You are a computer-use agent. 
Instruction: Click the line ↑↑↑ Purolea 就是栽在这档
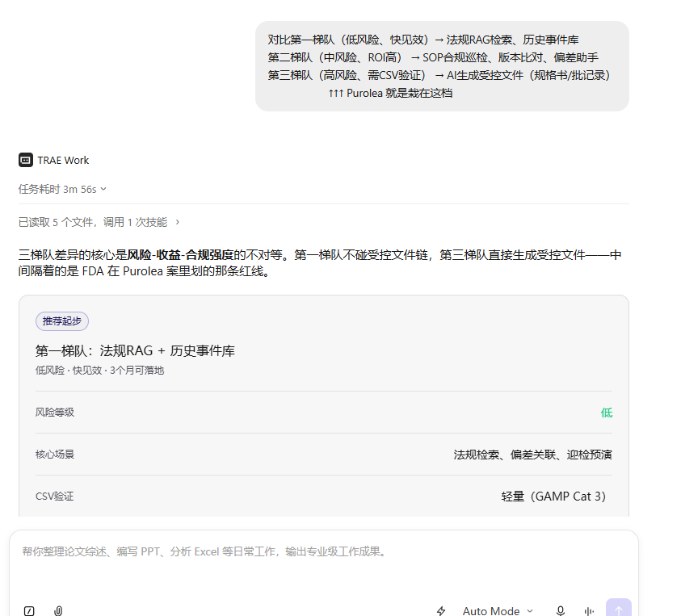click(390, 93)
